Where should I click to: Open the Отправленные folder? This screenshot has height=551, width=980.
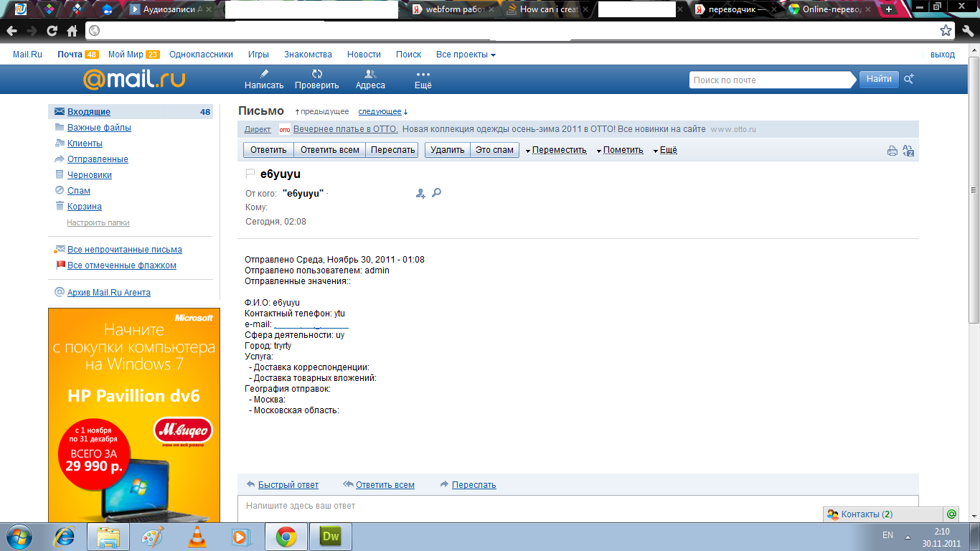tap(98, 159)
